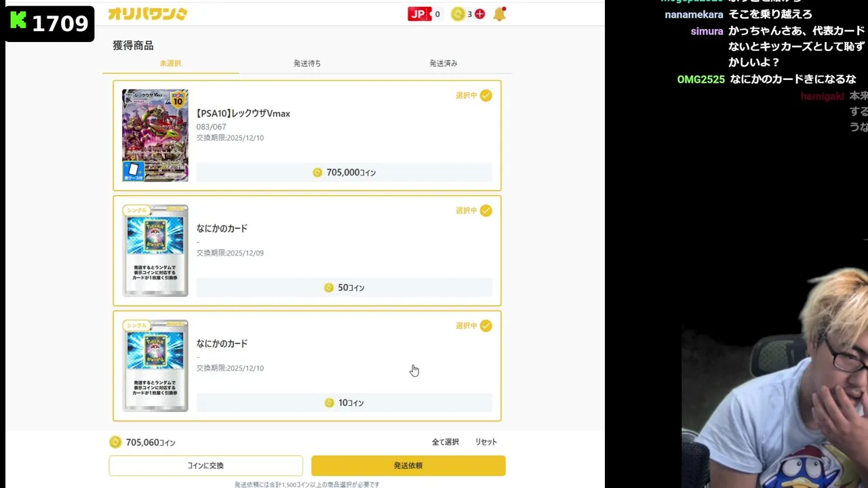The image size is (868, 488).
Task: Switch to the 未選択 tab
Action: tap(170, 63)
